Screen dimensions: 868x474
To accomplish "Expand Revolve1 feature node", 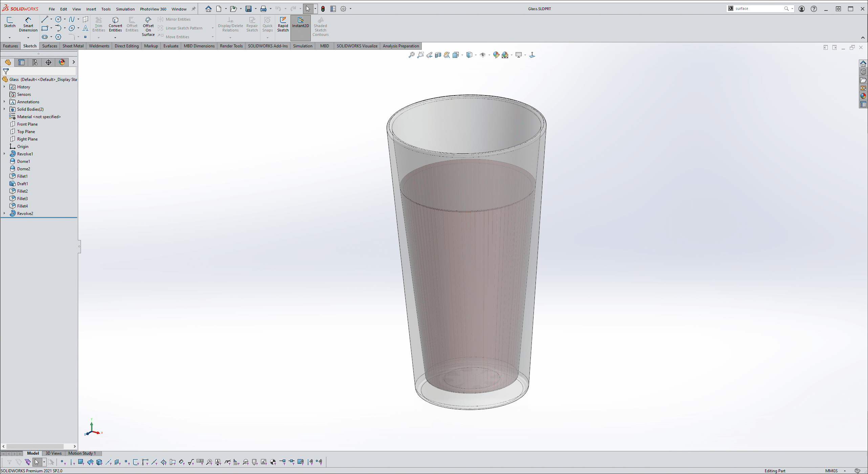I will (4, 154).
